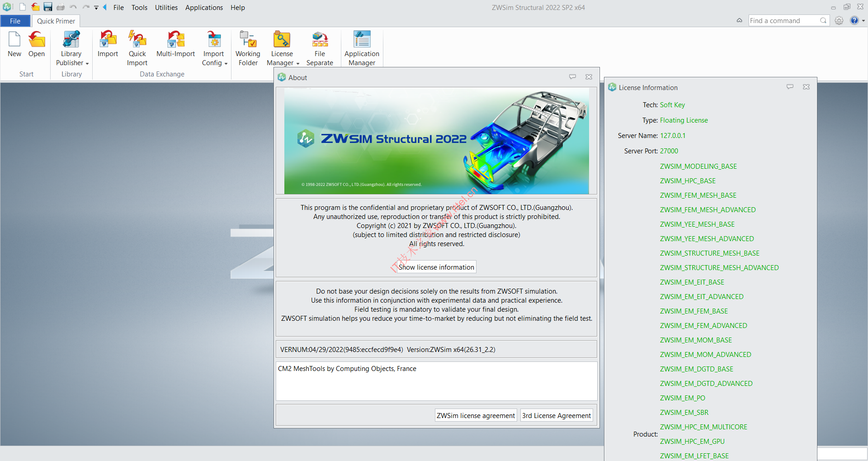Screen dimensions: 868x461
Task: Click the Redo arrow icon
Action: click(x=86, y=7)
